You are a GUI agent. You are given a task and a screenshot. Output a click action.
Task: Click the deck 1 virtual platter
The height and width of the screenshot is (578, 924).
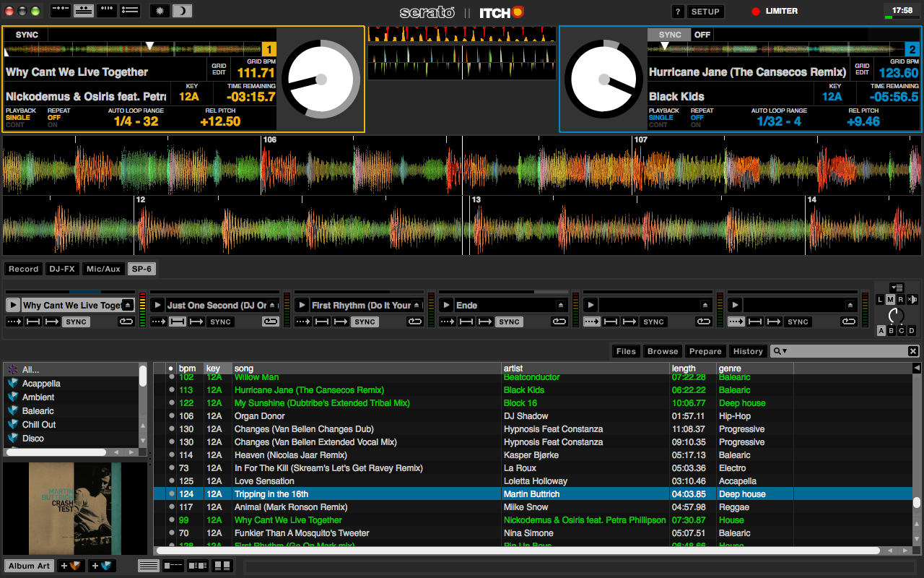pos(321,79)
